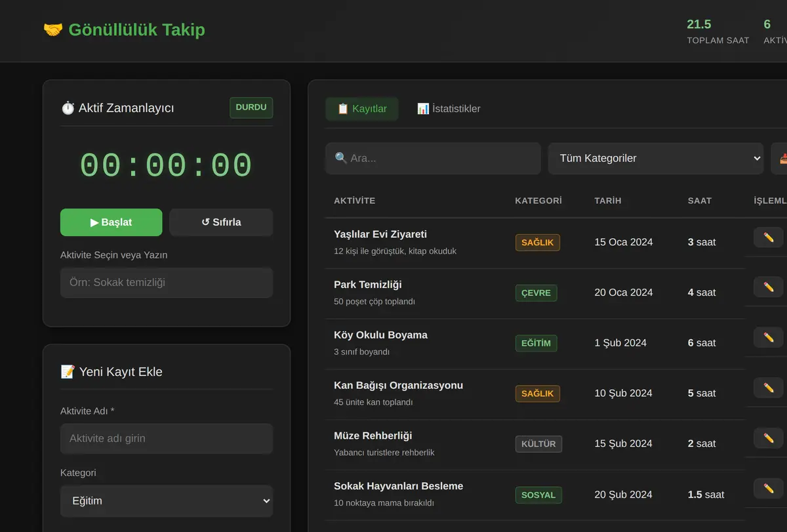The image size is (787, 532).
Task: Click the EĞİTİM category tag
Action: [536, 343]
